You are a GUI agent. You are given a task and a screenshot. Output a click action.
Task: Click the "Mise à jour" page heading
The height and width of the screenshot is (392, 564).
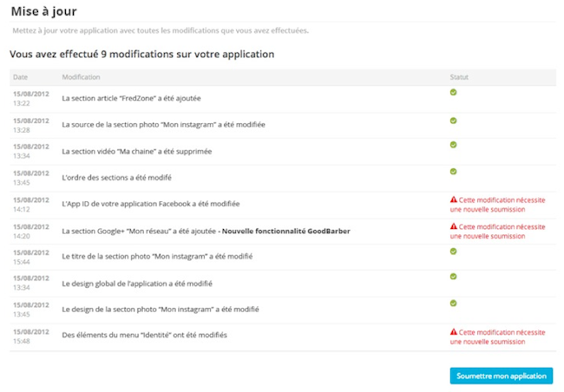click(x=43, y=11)
